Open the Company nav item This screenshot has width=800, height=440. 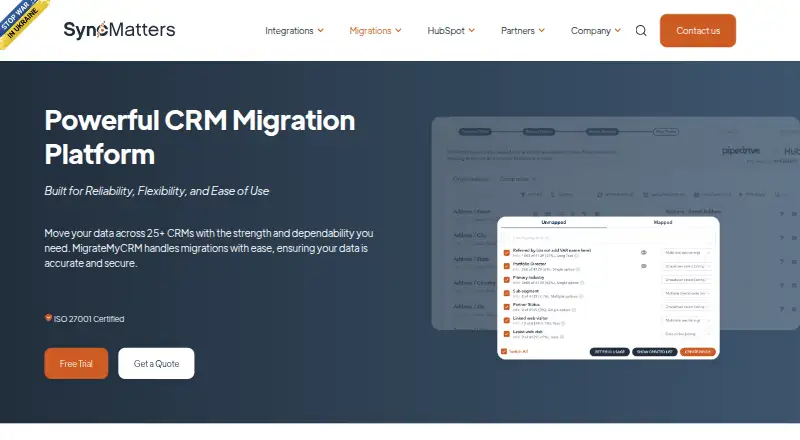(x=590, y=31)
